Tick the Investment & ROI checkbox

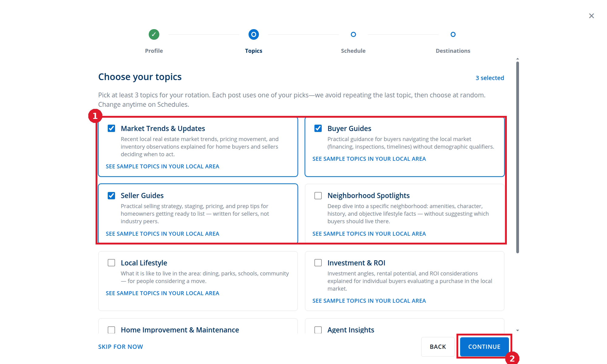(x=318, y=263)
